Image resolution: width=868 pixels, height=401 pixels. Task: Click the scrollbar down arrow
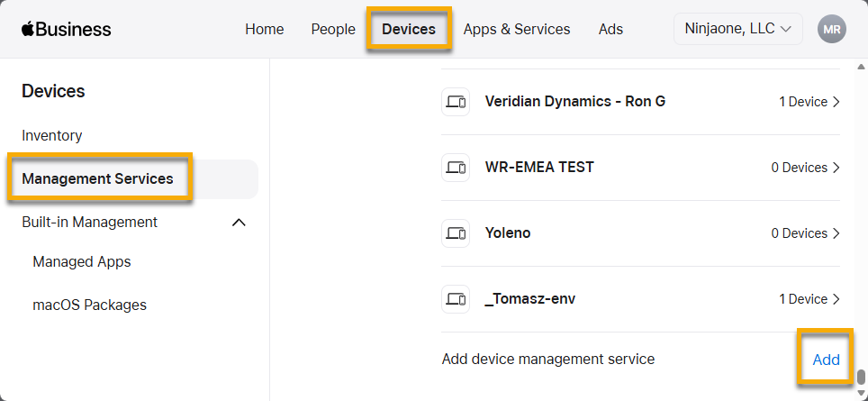[861, 393]
